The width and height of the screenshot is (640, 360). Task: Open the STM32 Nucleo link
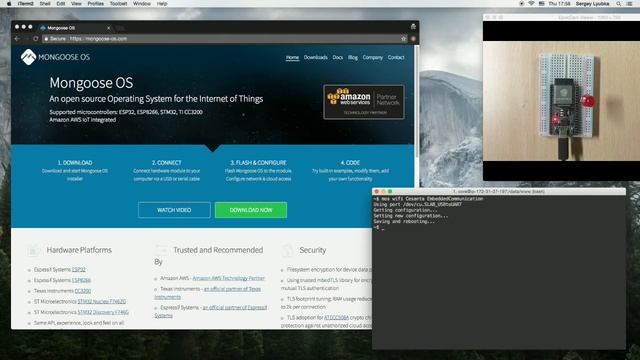[102, 302]
